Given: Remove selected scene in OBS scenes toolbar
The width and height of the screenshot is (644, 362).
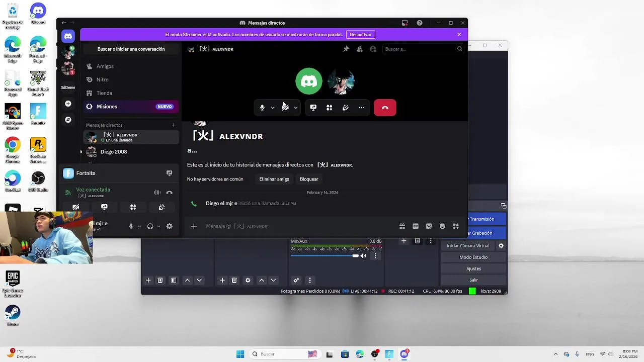Looking at the screenshot, I should (160, 280).
